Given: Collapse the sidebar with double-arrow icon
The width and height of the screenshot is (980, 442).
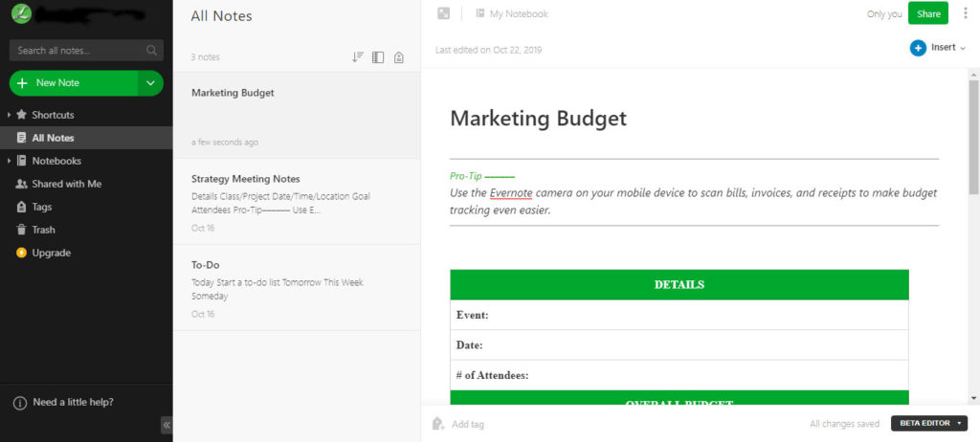Looking at the screenshot, I should pyautogui.click(x=166, y=425).
